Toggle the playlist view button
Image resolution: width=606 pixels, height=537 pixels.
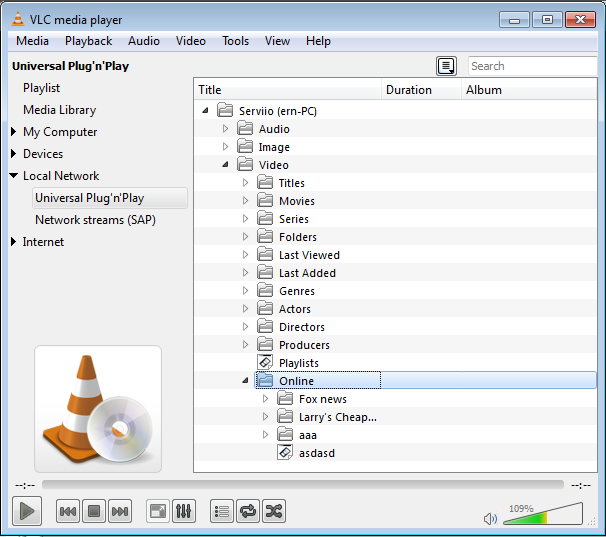click(222, 511)
